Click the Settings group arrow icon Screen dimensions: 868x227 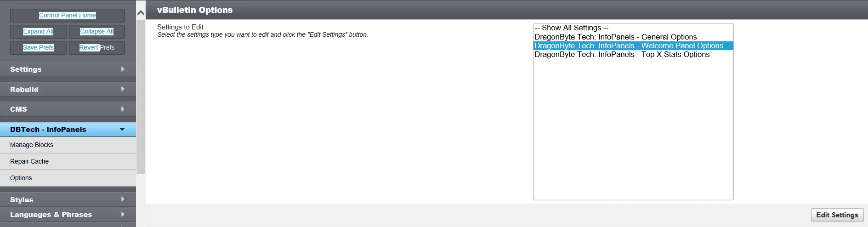pos(123,69)
